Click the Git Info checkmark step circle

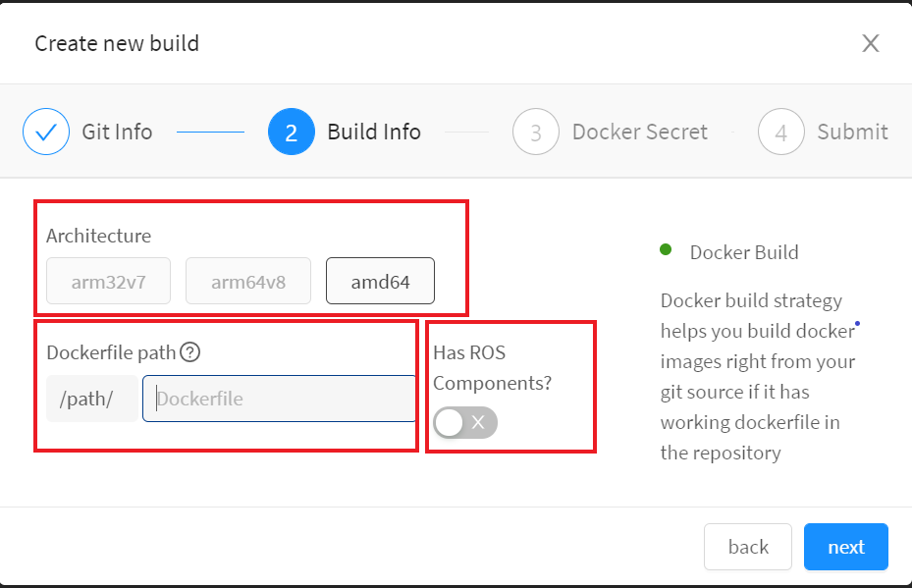click(46, 132)
